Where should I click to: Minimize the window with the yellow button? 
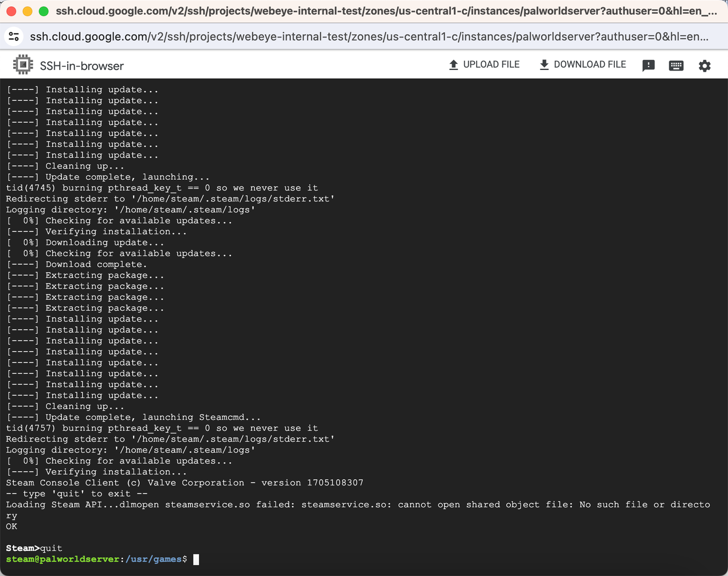(x=27, y=11)
